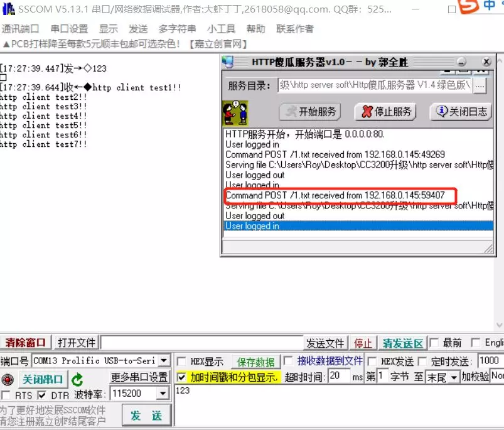This screenshot has height=430, width=504.
Task: Expand the 115200 baud rate dropdown
Action: click(163, 394)
